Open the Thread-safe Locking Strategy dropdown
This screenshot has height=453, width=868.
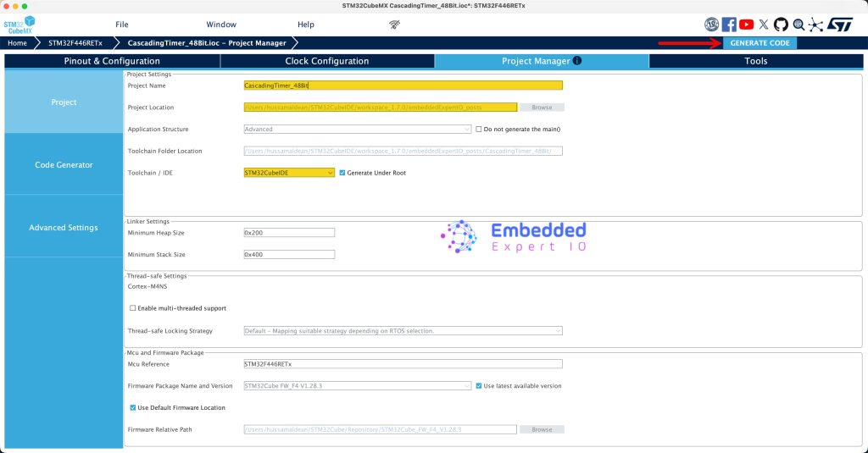[x=403, y=330]
